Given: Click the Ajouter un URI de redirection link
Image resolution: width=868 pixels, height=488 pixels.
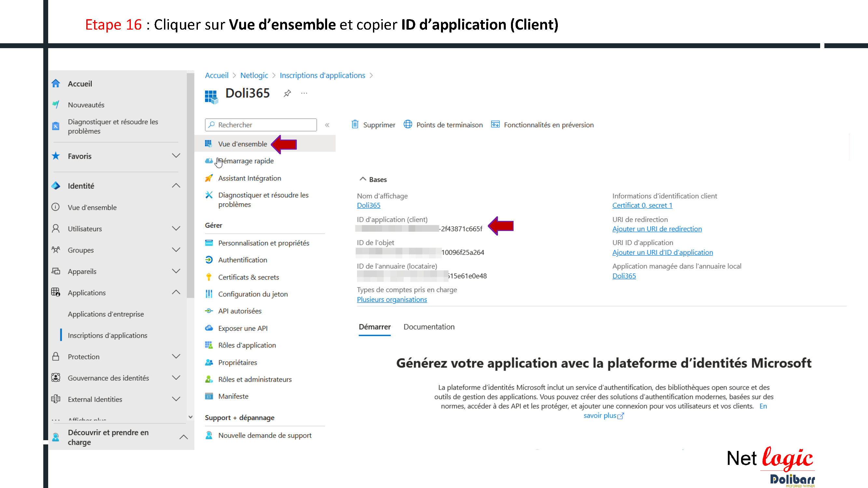Looking at the screenshot, I should [x=657, y=229].
